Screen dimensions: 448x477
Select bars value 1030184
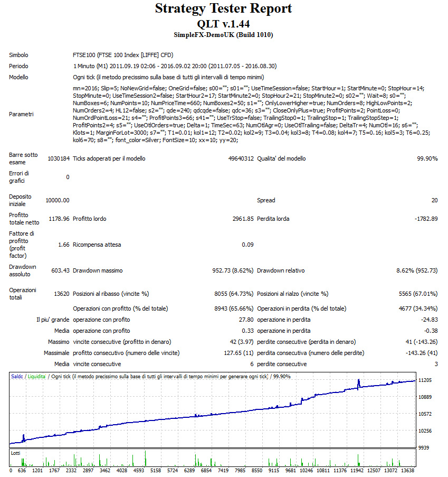[59, 158]
